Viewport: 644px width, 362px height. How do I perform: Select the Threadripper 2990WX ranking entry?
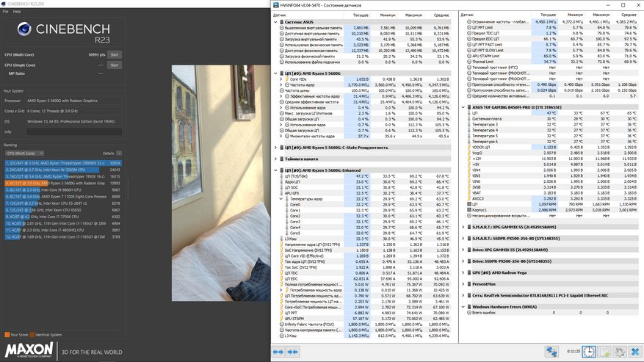[63, 163]
